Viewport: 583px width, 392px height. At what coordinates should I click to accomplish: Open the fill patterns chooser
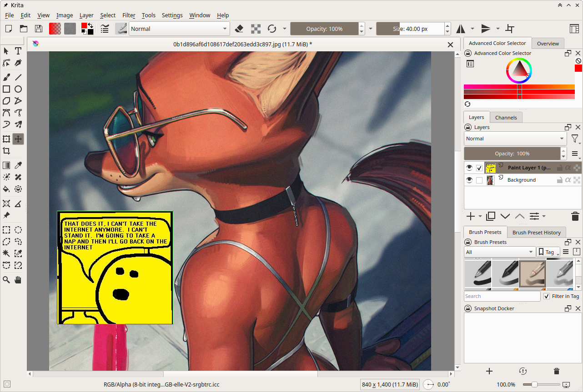click(x=70, y=29)
